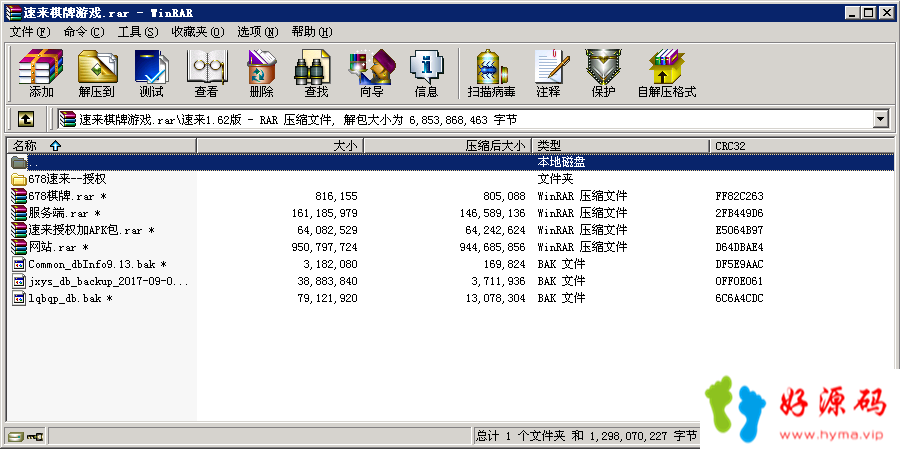Click the 添加 (Add) toolbar icon
Image resolution: width=900 pixels, height=449 pixels.
(x=41, y=73)
